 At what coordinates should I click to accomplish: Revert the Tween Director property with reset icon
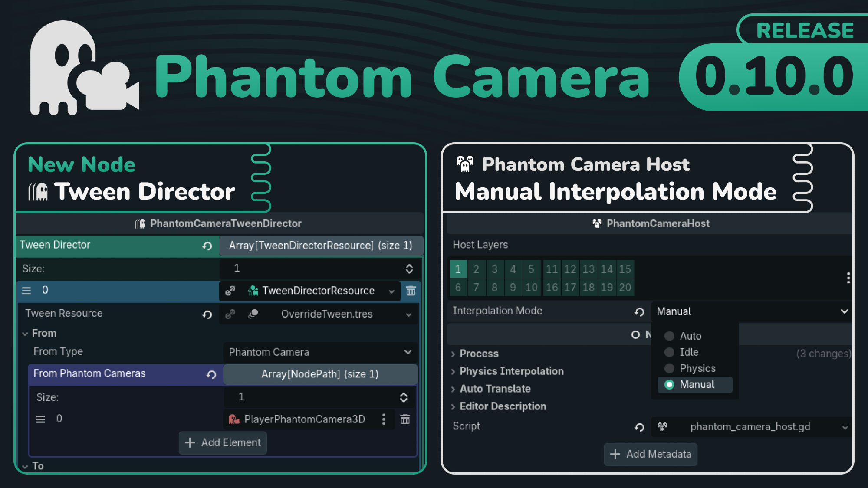pyautogui.click(x=207, y=246)
